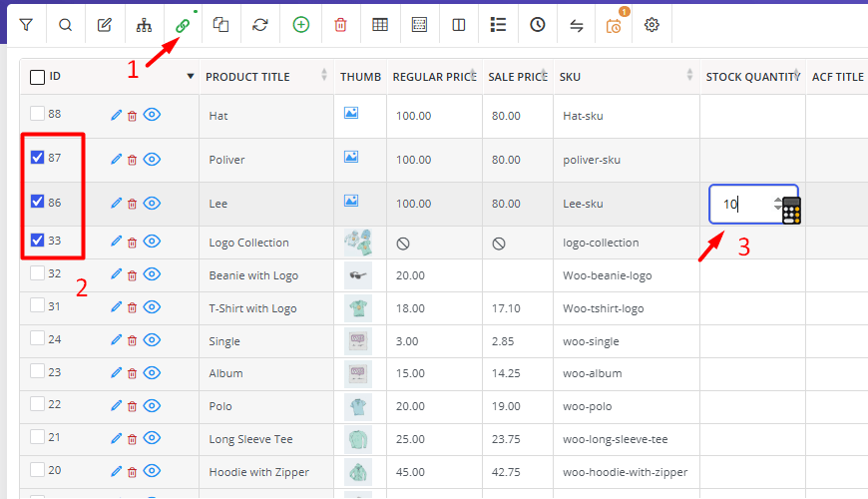
Task: Check the box for product 24
Action: pyautogui.click(x=37, y=338)
